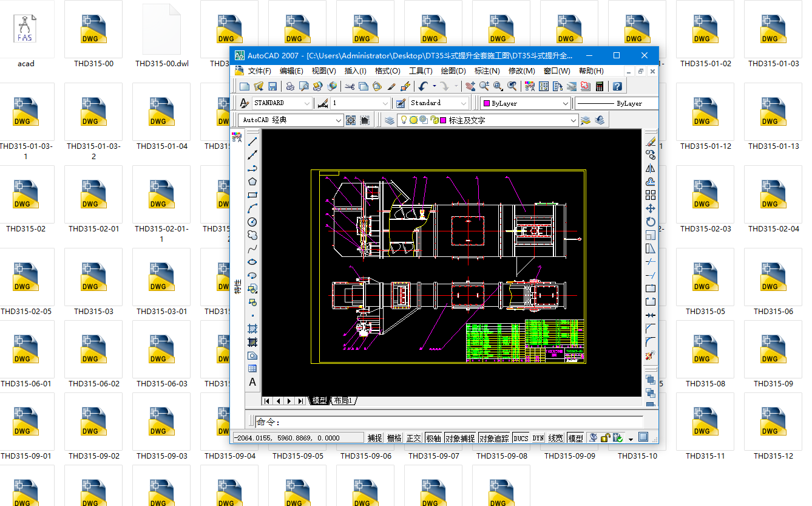Open the AutoCAD 经典 workspace dropdown
The image size is (812, 506).
pyautogui.click(x=291, y=120)
